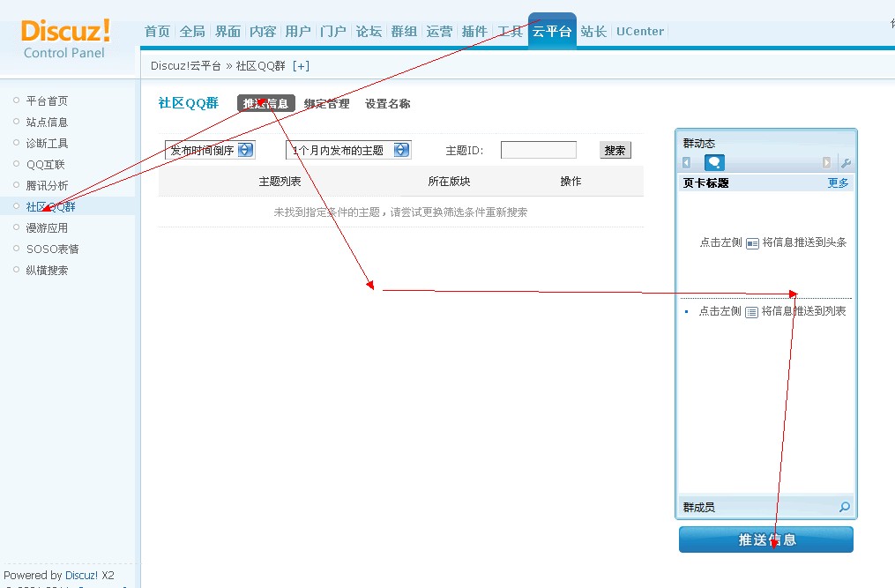The image size is (895, 588).
Task: Switch to the 设置名称 tab
Action: [x=388, y=103]
